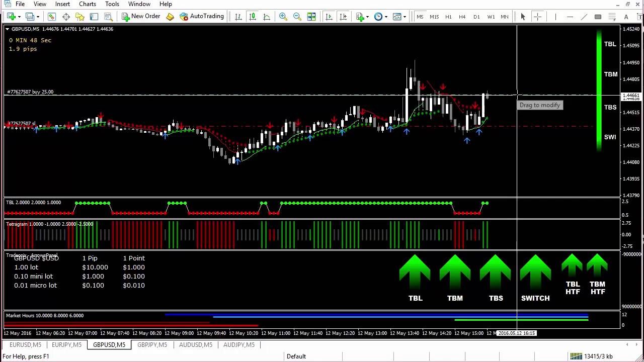The height and width of the screenshot is (362, 644).
Task: Select the D1 timeframe
Action: (x=476, y=17)
